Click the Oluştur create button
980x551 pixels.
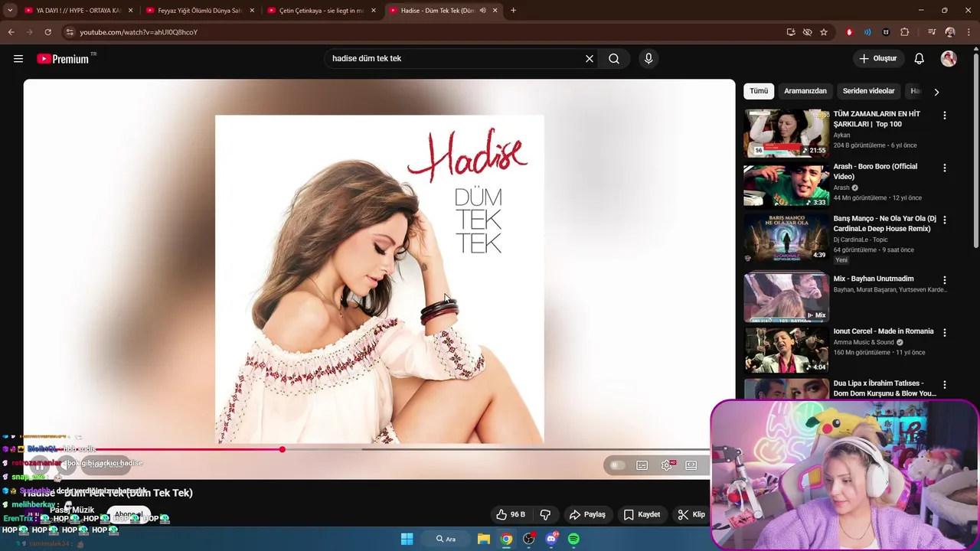(877, 59)
